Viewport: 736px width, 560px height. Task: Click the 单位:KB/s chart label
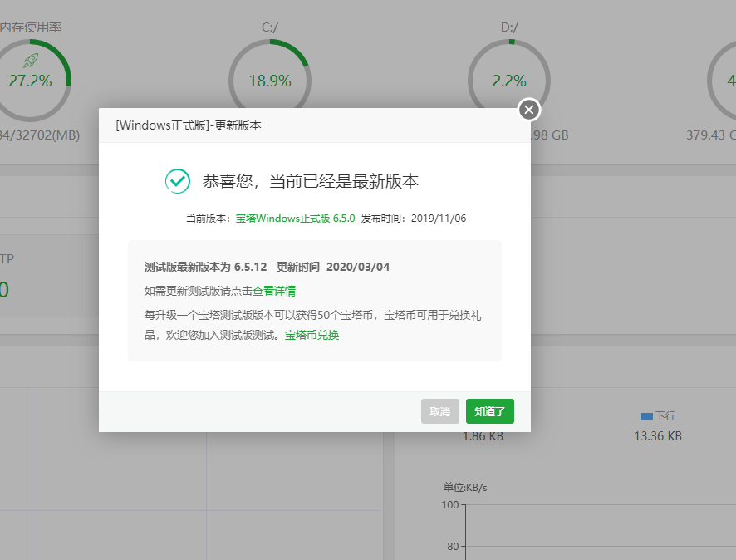point(465,487)
